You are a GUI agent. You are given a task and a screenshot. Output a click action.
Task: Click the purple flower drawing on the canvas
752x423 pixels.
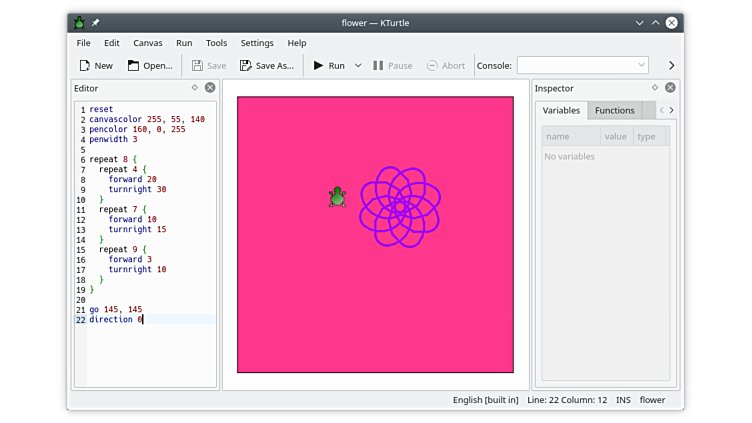point(399,206)
